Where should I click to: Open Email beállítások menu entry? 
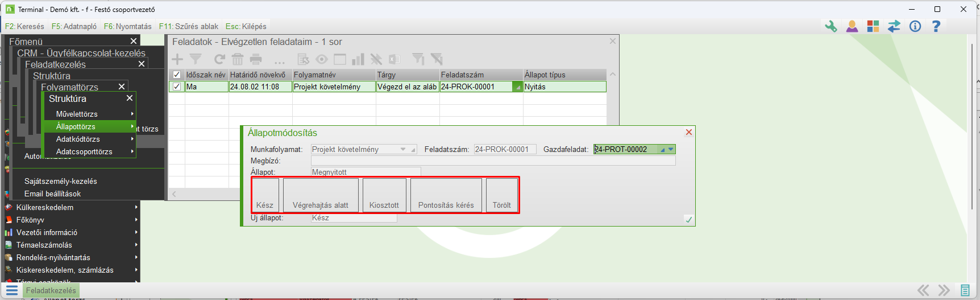[52, 194]
